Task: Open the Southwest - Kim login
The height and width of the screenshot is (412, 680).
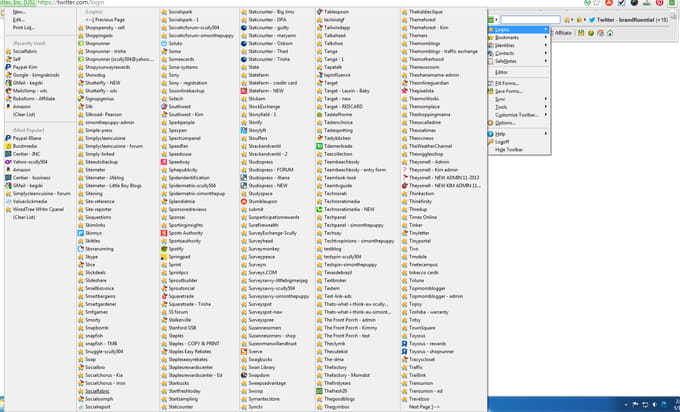Action: [186, 114]
